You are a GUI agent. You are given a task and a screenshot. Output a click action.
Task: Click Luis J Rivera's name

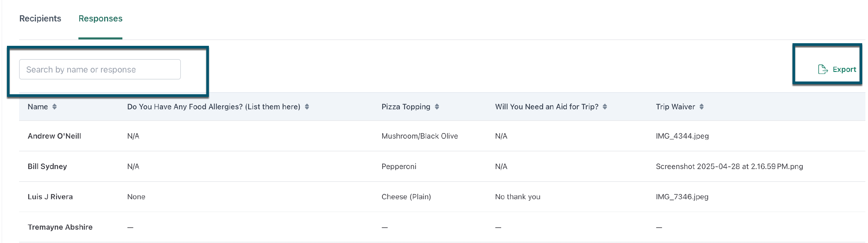point(50,197)
